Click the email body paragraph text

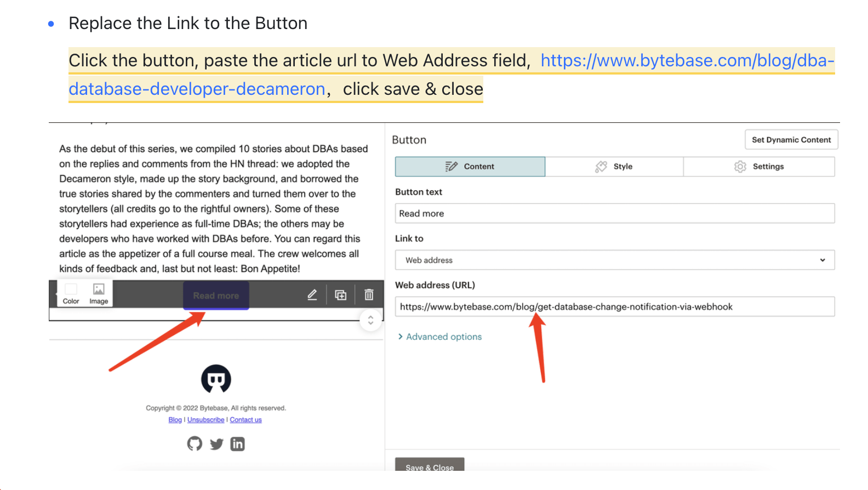214,209
